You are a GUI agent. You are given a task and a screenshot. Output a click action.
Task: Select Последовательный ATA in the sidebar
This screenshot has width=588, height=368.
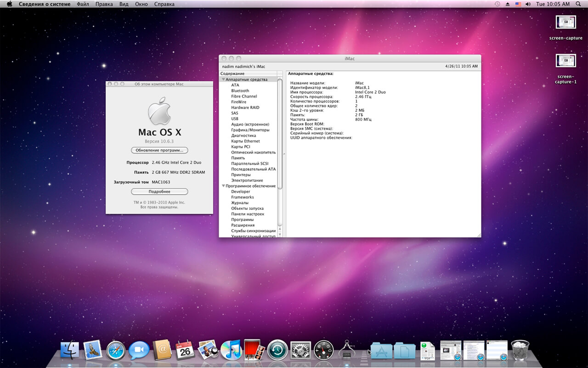click(x=254, y=169)
